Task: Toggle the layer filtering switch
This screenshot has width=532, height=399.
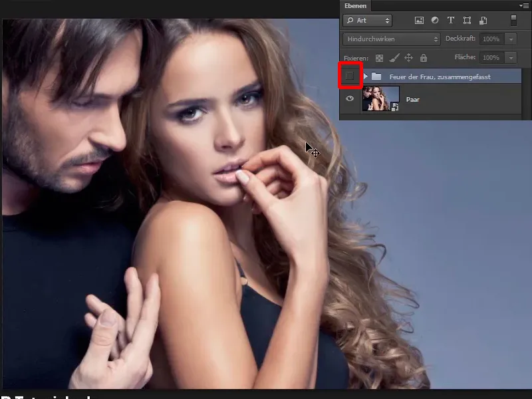Action: pyautogui.click(x=513, y=21)
